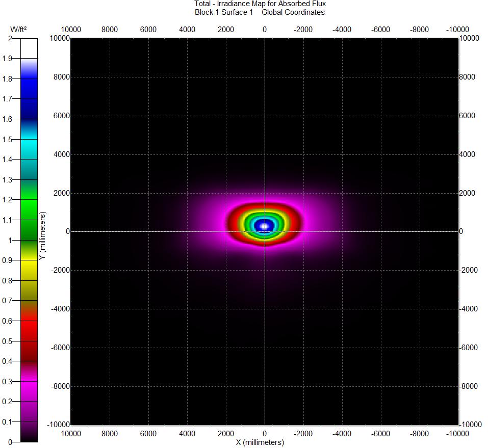The height and width of the screenshot is (448, 488).
Task: Click the red outer ring of the hotspot
Action: pos(235,223)
